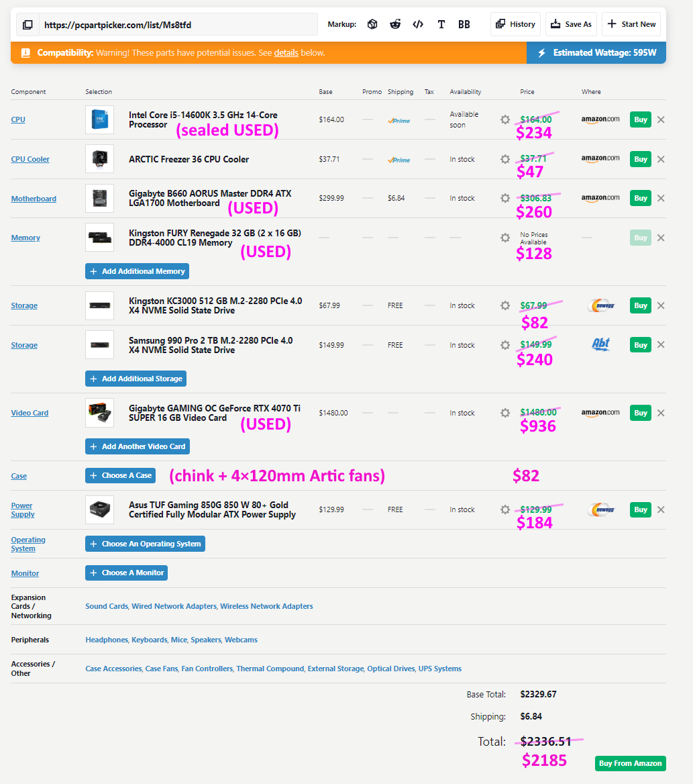Select plain text T markup icon
Image resolution: width=693 pixels, height=784 pixels.
click(x=441, y=24)
